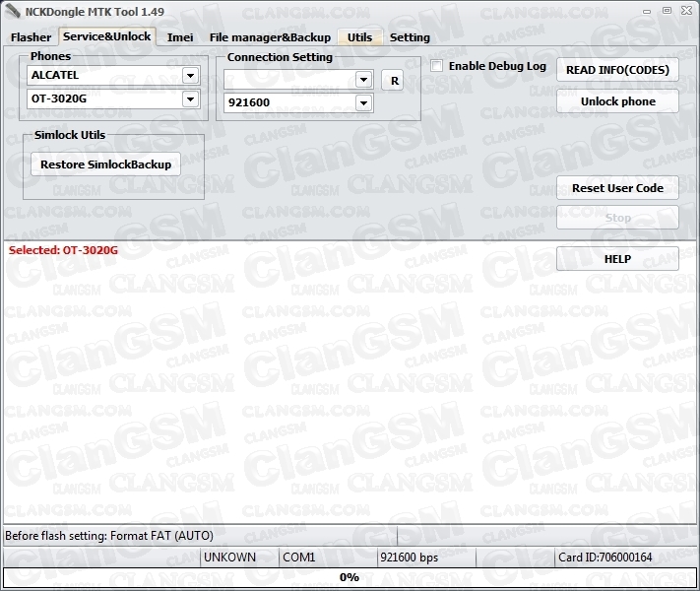
Task: Click the 921600 bps status cell
Action: [426, 558]
